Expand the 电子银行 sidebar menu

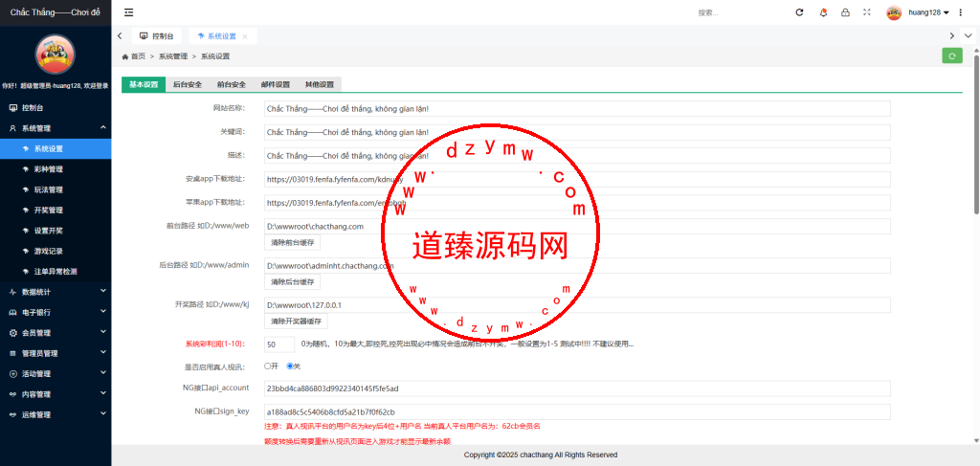103,312
